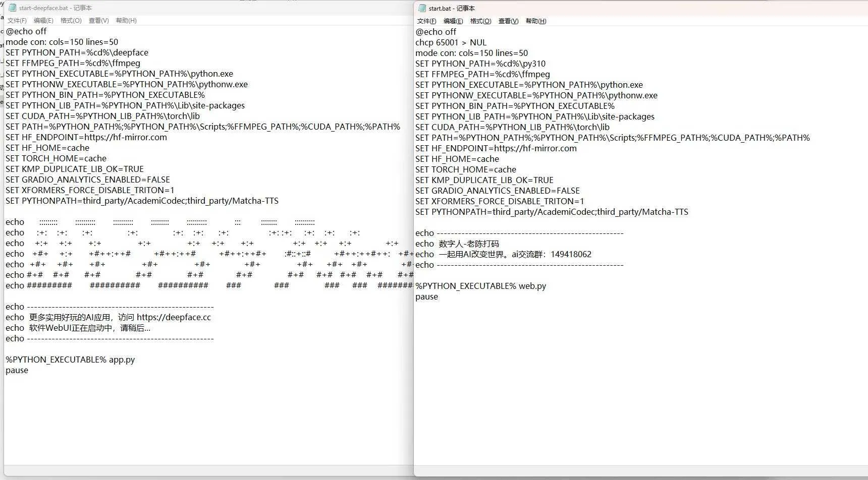The width and height of the screenshot is (868, 480).
Task: Click 'pause' line in start-deepface.bat window
Action: 17,370
